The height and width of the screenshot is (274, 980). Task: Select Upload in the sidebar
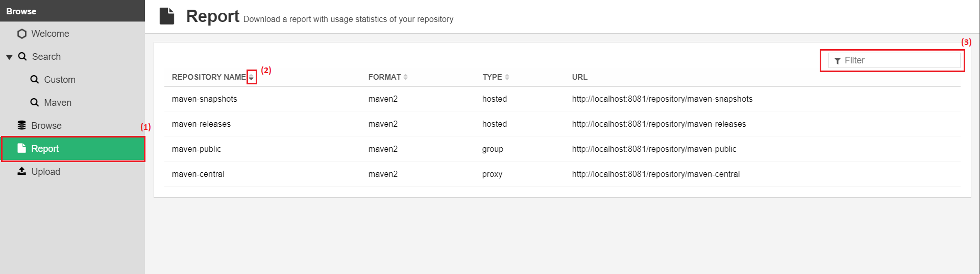point(45,172)
